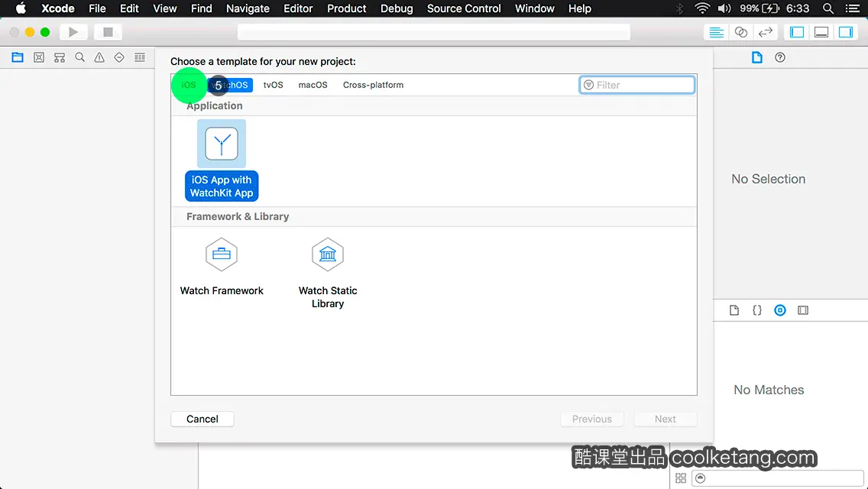
Task: Open the Edit menu
Action: (x=129, y=8)
